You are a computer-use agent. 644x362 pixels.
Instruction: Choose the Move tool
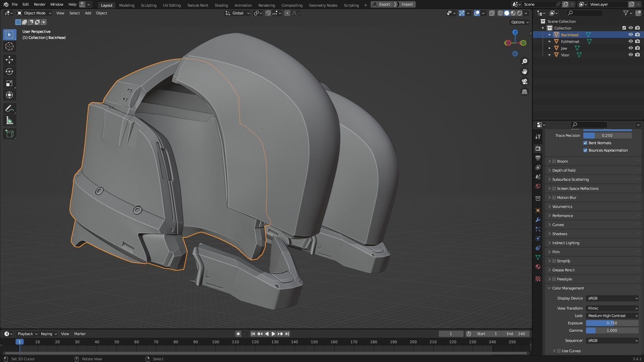click(9, 60)
